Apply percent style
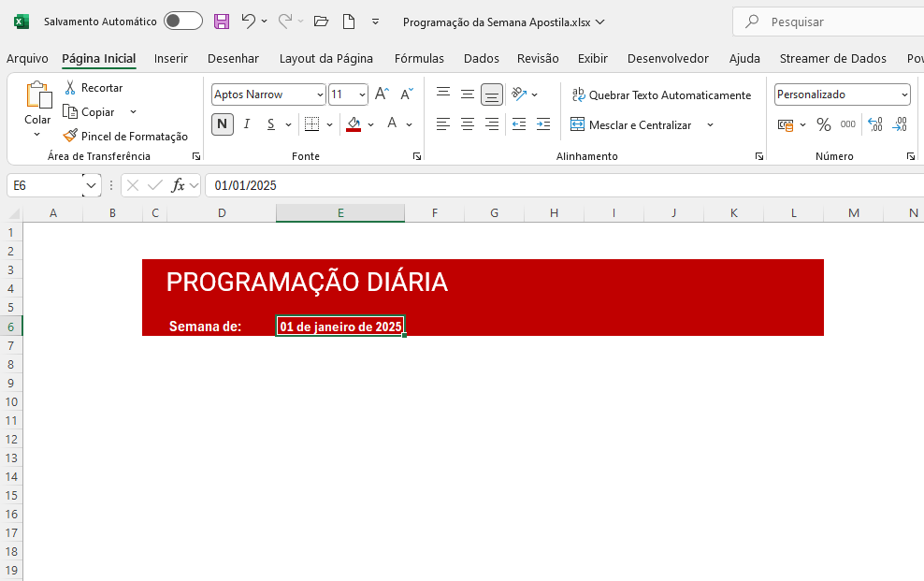The image size is (924, 581). [x=823, y=124]
